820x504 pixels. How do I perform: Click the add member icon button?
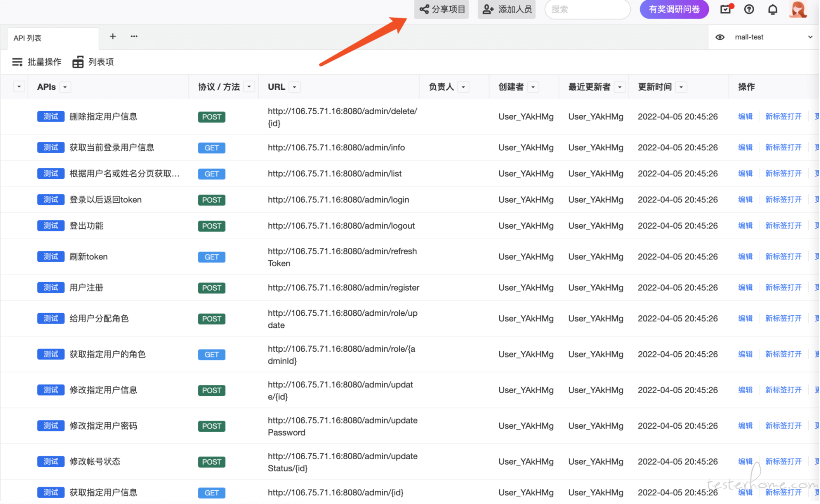pyautogui.click(x=507, y=9)
